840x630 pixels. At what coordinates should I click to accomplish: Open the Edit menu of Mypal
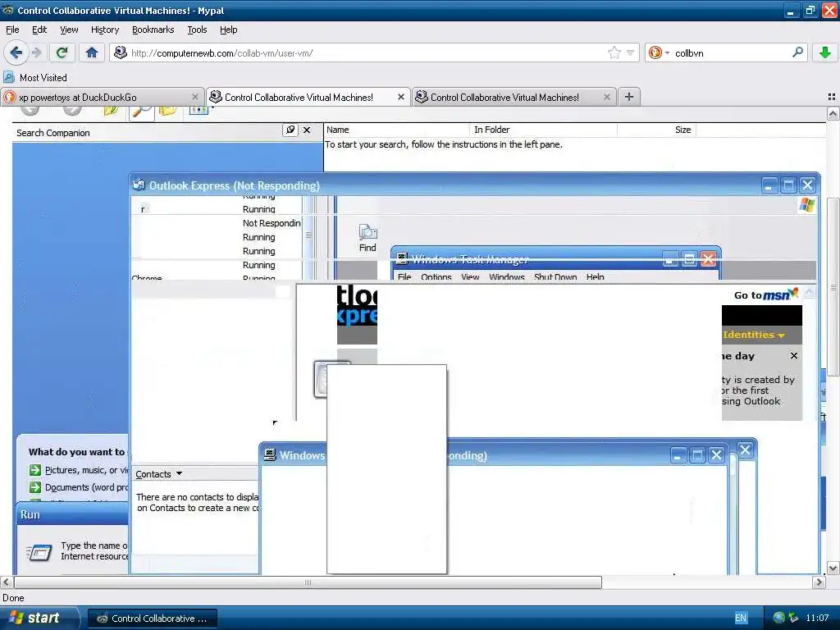[39, 30]
